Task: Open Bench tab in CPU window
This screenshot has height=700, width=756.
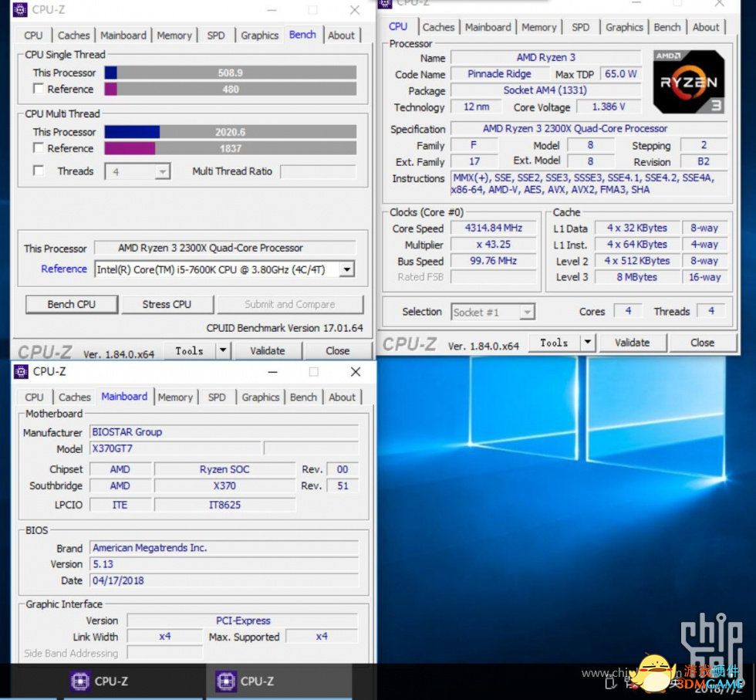Action: (667, 27)
